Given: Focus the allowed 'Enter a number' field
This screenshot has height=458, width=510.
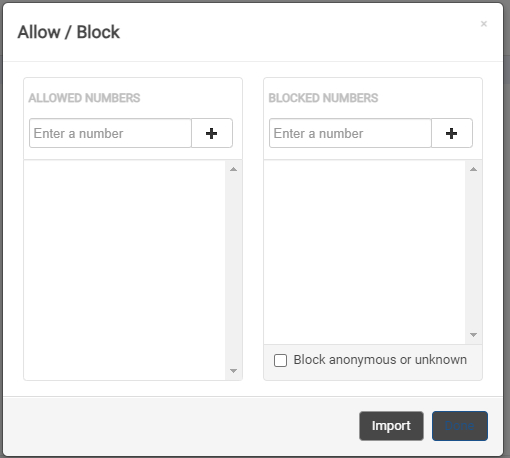Looking at the screenshot, I should (x=110, y=133).
